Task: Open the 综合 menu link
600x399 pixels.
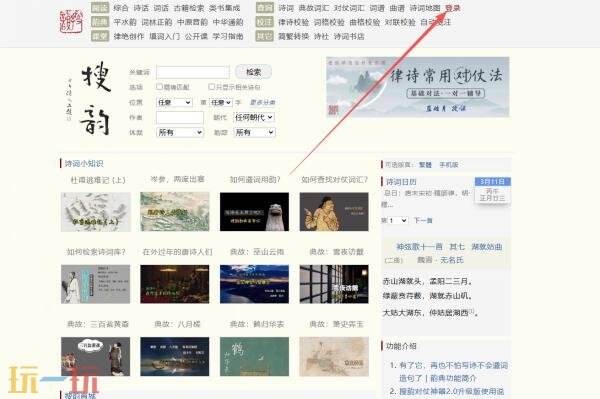Action: [x=121, y=8]
